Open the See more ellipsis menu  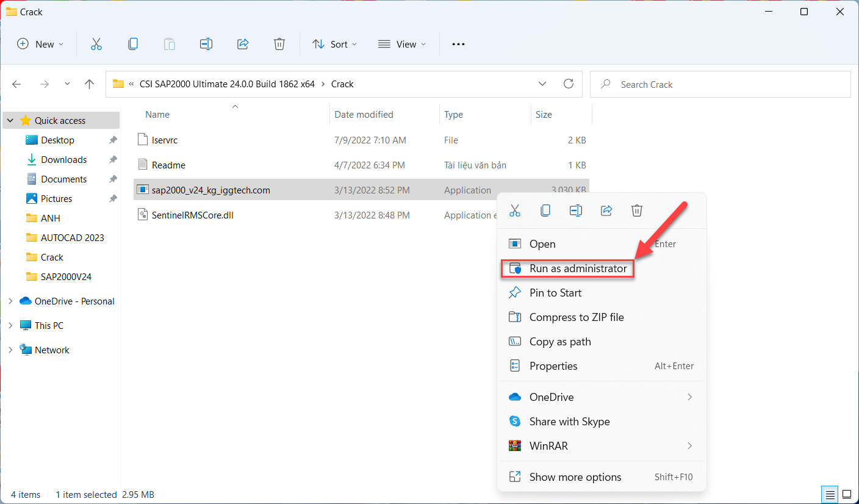(x=458, y=44)
